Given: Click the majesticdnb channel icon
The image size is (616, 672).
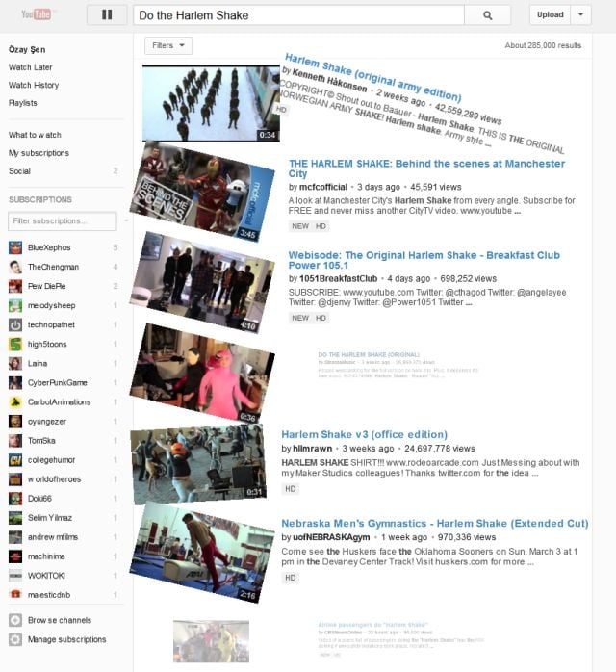Looking at the screenshot, I should coord(15,594).
